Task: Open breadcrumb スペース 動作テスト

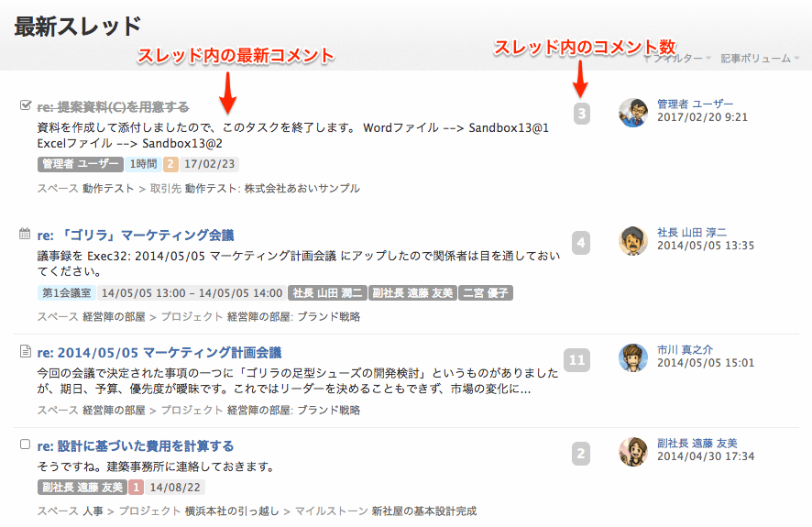Action: click(85, 189)
